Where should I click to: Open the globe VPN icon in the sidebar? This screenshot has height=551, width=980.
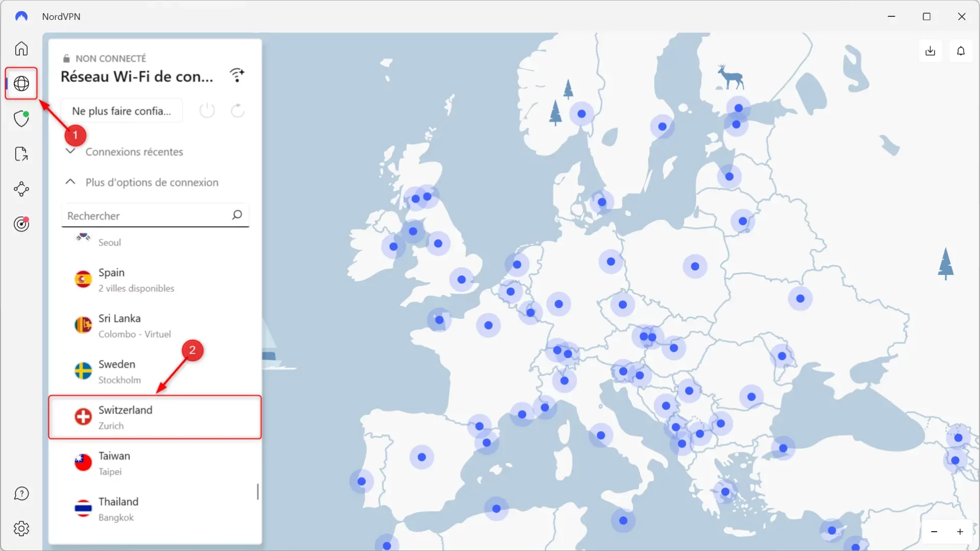coord(21,83)
